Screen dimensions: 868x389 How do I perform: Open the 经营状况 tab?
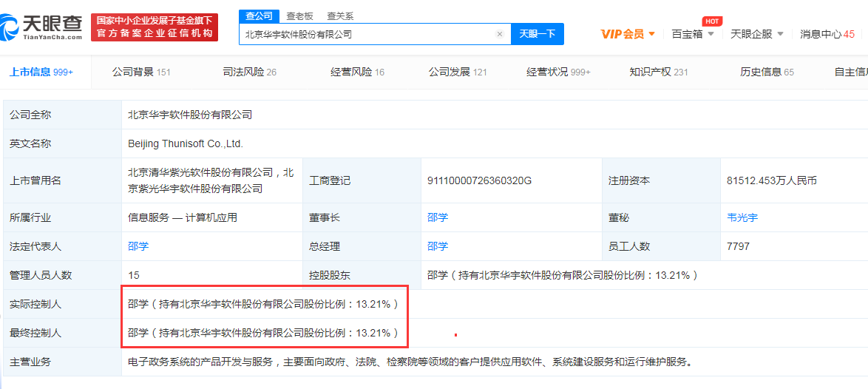pos(558,72)
